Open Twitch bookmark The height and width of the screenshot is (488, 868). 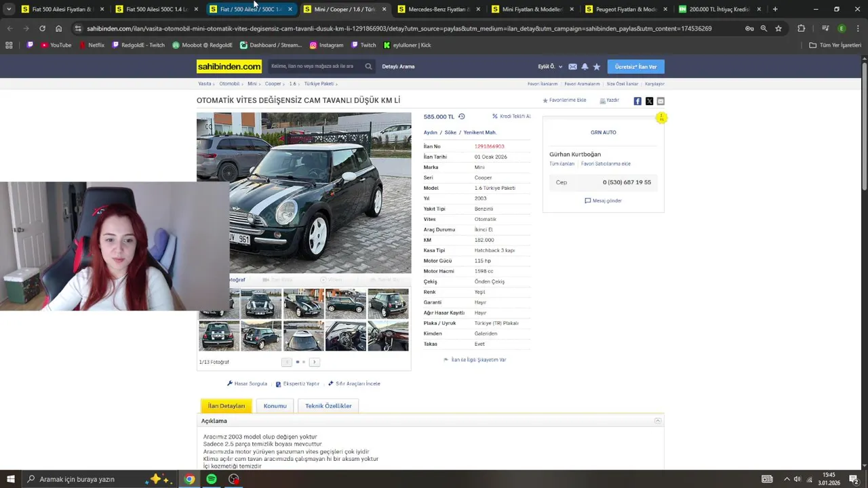[363, 45]
